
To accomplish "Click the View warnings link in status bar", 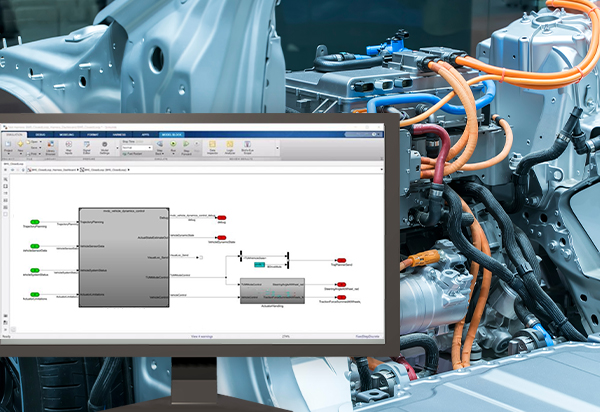I will coord(204,337).
